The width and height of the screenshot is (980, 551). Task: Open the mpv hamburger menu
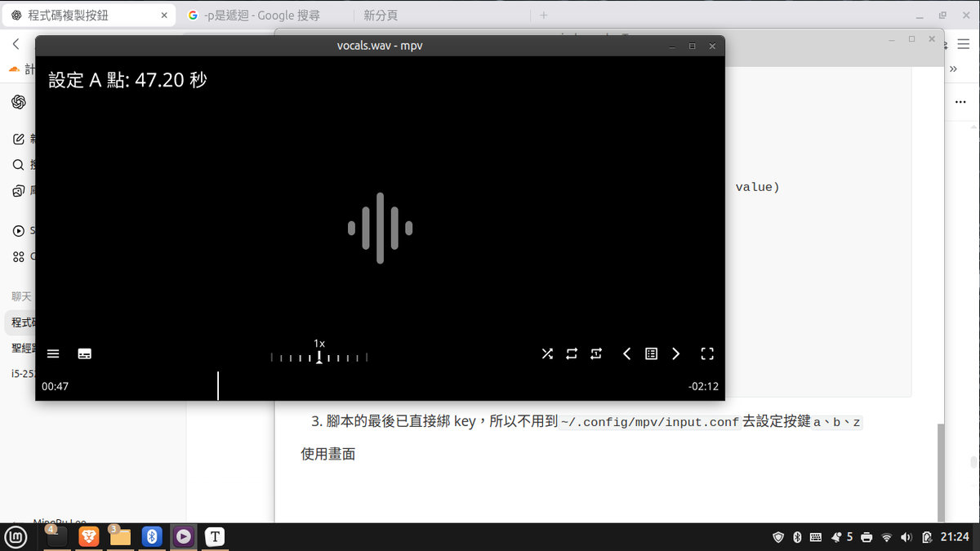point(52,353)
